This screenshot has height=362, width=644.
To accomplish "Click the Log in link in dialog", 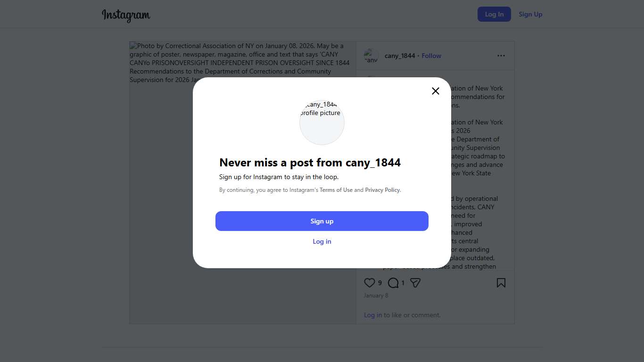I will click(322, 241).
